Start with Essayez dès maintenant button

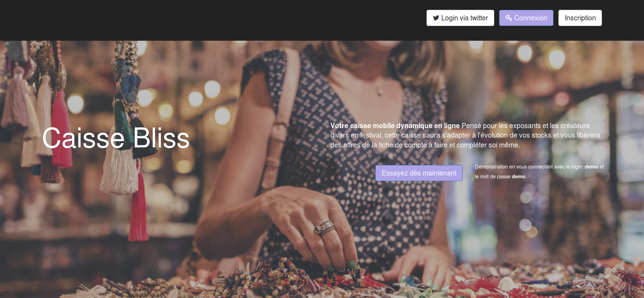coord(419,173)
